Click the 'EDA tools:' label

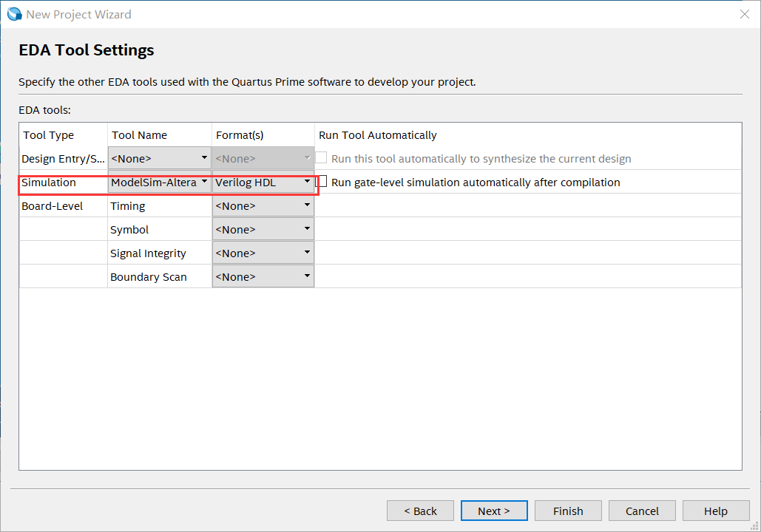click(x=44, y=110)
